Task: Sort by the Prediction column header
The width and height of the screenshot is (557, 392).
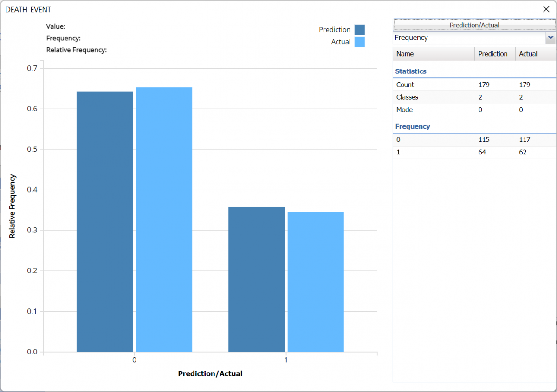Action: [495, 54]
